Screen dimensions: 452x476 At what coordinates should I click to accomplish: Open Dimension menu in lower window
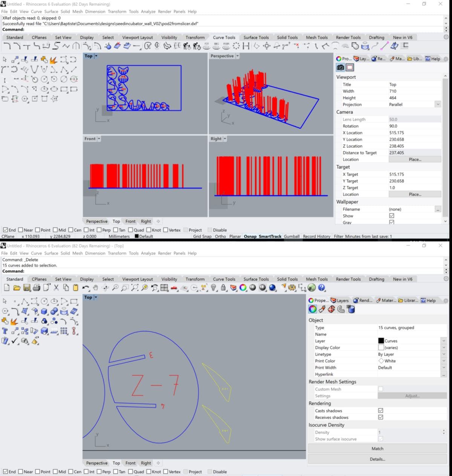95,253
